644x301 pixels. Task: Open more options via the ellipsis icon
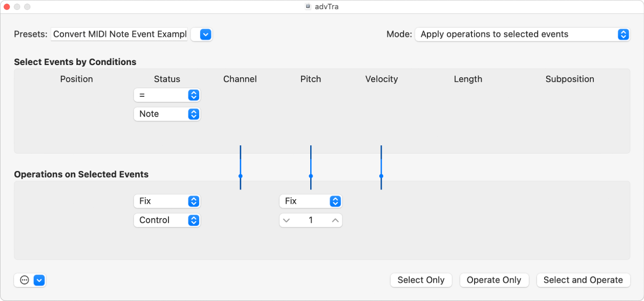(x=24, y=280)
